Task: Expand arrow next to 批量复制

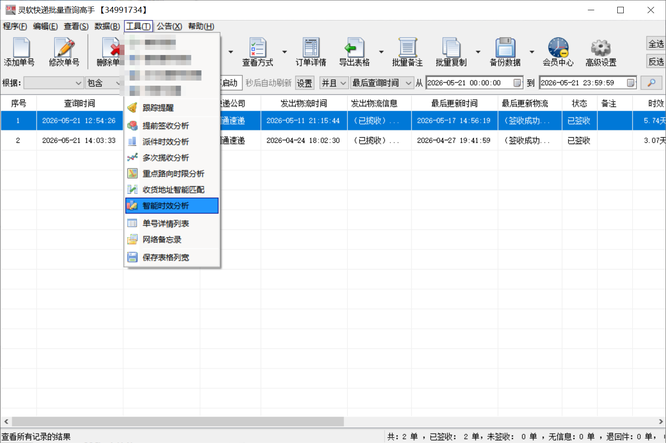Action: [x=478, y=52]
